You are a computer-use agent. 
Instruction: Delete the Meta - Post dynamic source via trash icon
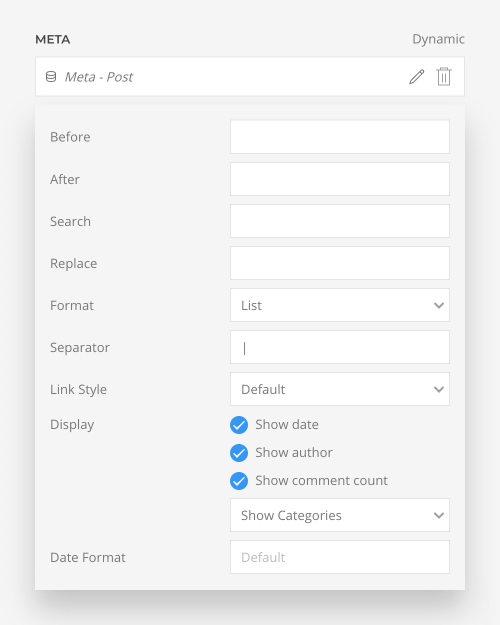tap(444, 77)
